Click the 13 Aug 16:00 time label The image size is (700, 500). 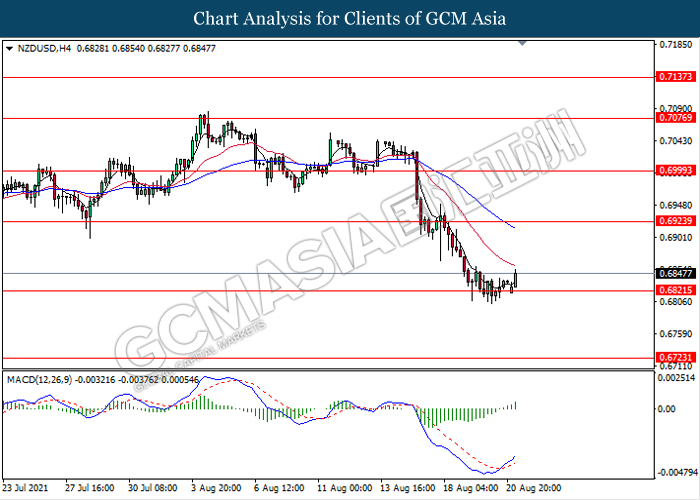point(408,488)
